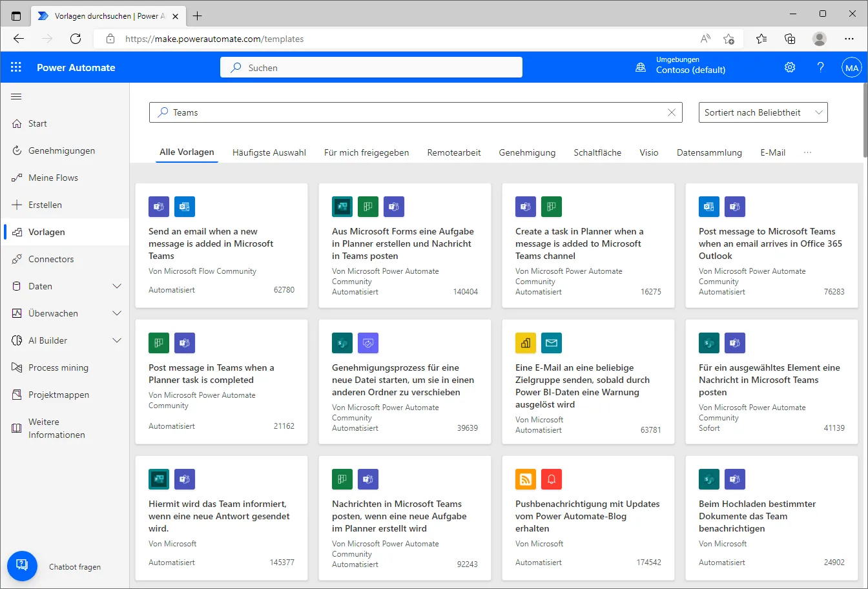Switch to the Genehmigung tab

point(527,152)
